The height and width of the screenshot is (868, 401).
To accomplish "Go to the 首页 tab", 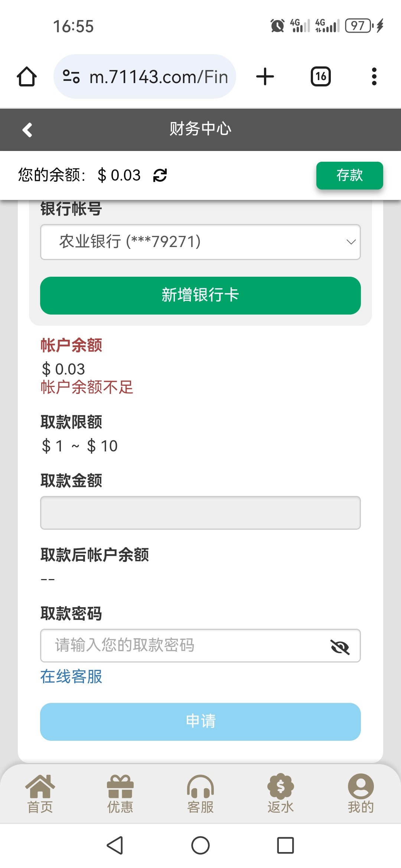I will pos(40,794).
